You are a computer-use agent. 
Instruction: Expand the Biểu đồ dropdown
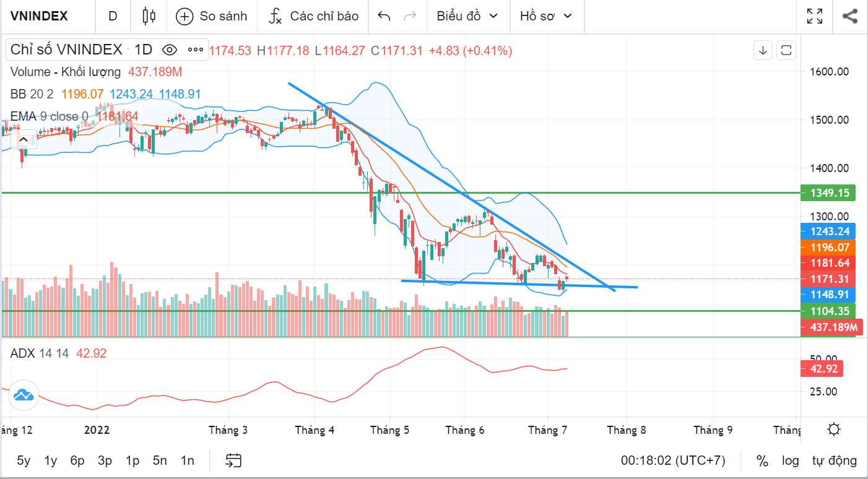click(467, 16)
